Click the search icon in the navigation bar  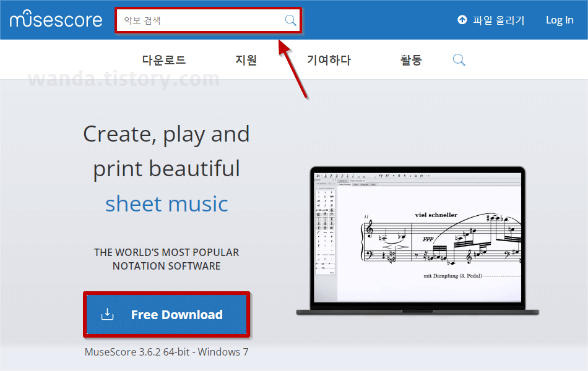459,60
